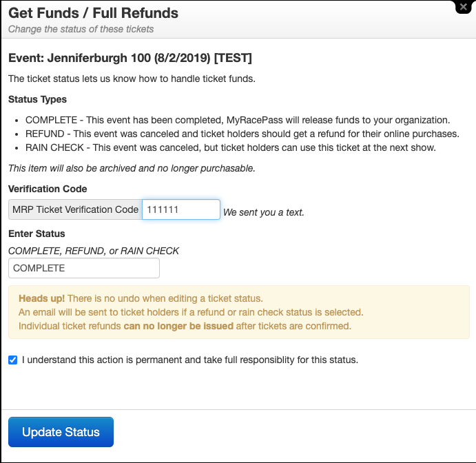
Task: Click the Verification Code section label
Action: (x=48, y=189)
